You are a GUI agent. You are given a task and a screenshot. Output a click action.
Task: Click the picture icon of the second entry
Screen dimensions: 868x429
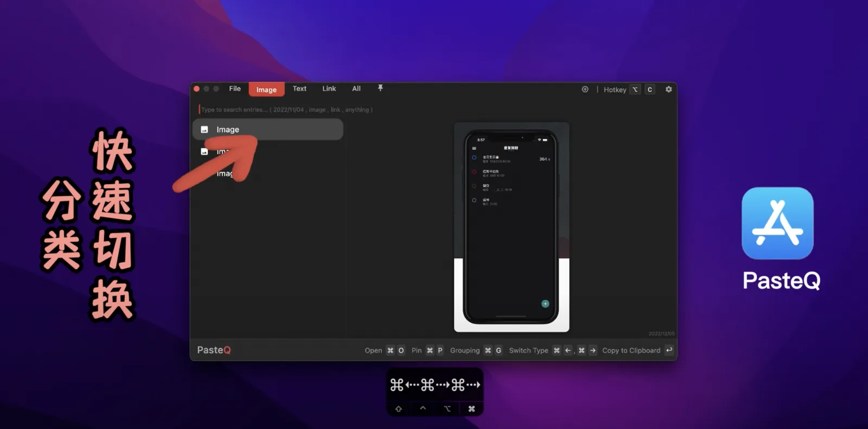click(205, 152)
